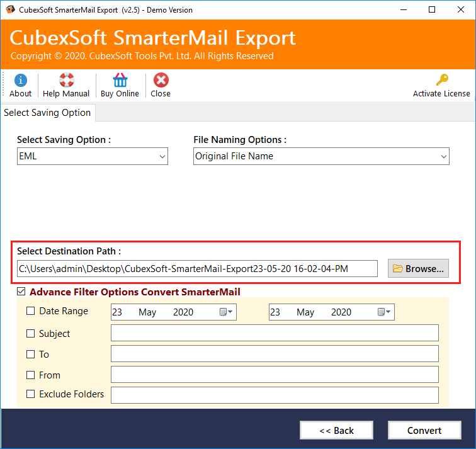The image size is (476, 449).
Task: Open calendar picker of second date field
Action: point(384,312)
